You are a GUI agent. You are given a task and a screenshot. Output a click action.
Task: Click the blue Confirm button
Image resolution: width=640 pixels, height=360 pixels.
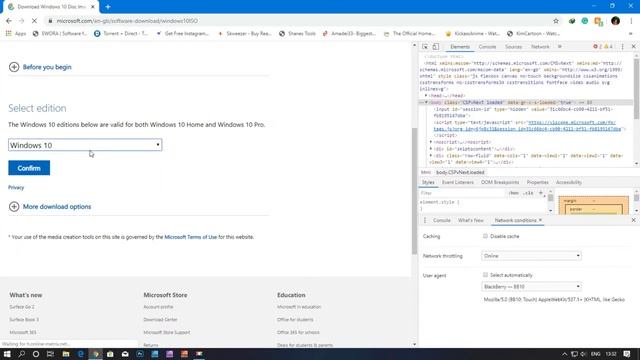click(x=29, y=168)
